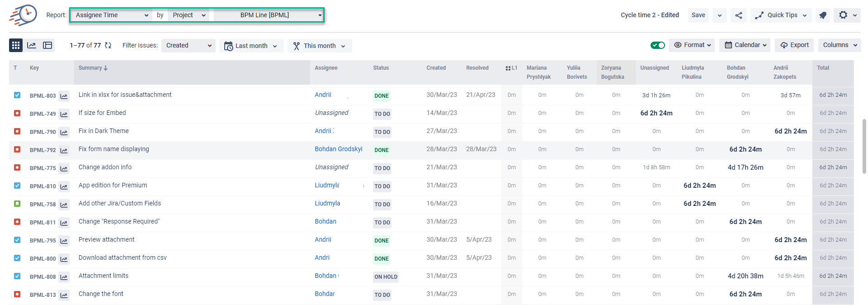Image resolution: width=868 pixels, height=305 pixels.
Task: Click the Export button
Action: coord(794,45)
